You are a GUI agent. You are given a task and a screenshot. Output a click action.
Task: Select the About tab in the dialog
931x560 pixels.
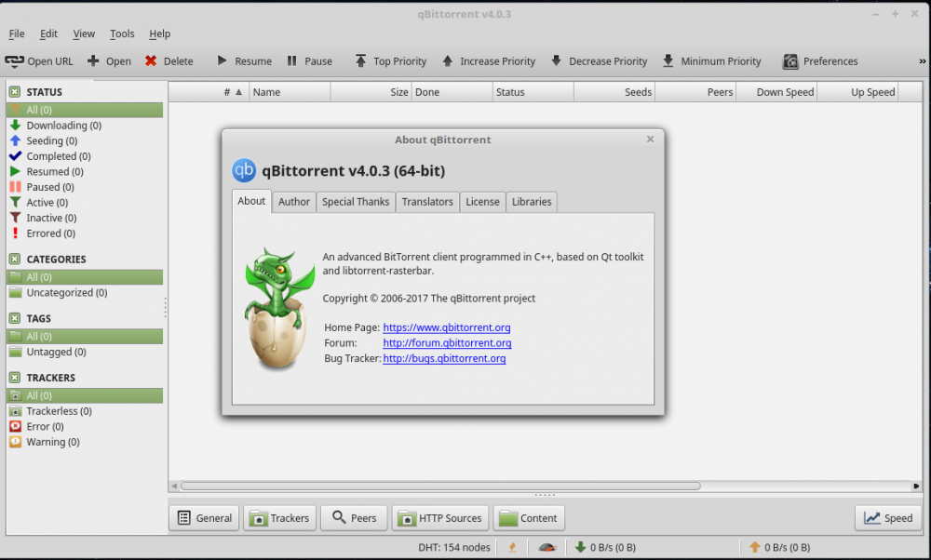(251, 201)
